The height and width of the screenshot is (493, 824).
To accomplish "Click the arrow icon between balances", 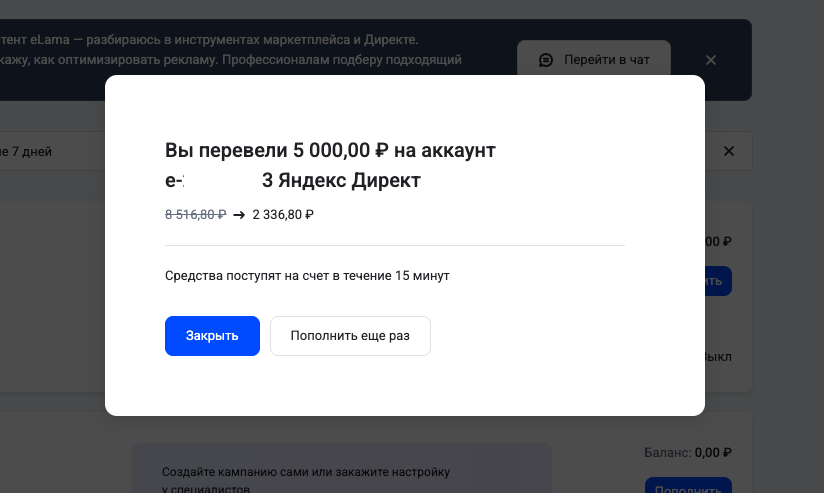I will tap(239, 214).
